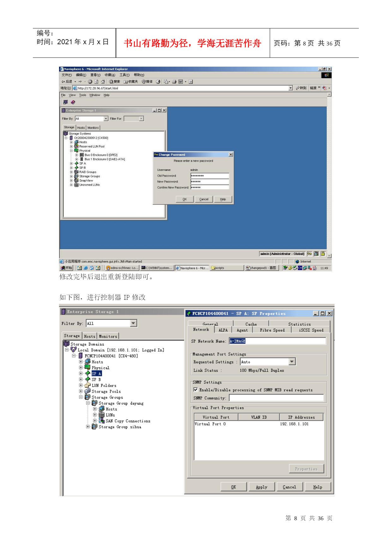Open the Navisphere Tools menu
Image resolution: width=392 pixels, height=554 pixels.
pos(82,95)
